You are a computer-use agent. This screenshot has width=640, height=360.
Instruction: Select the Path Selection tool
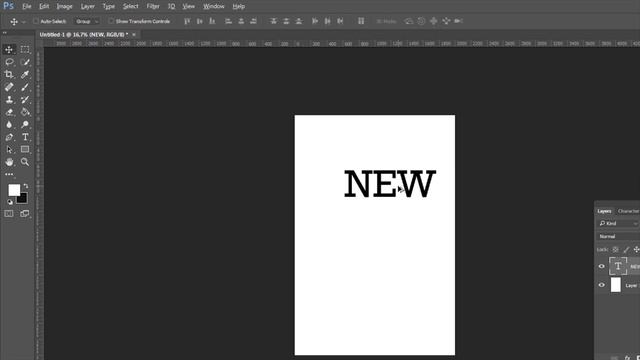coord(9,149)
